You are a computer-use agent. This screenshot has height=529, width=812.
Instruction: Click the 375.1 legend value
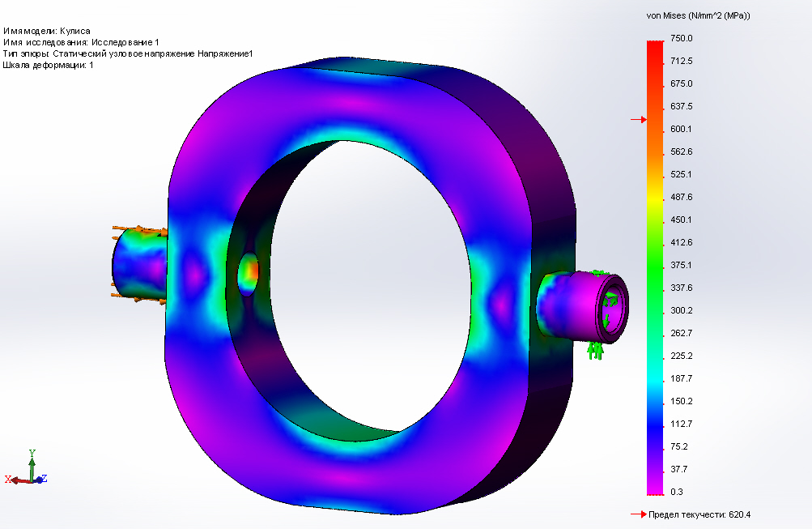(x=681, y=265)
